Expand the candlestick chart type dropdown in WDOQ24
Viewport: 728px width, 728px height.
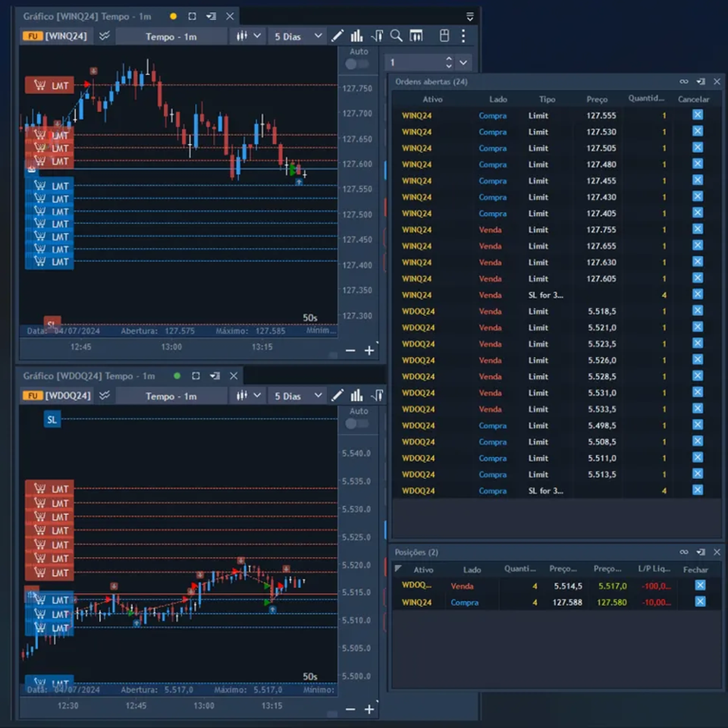coord(248,396)
